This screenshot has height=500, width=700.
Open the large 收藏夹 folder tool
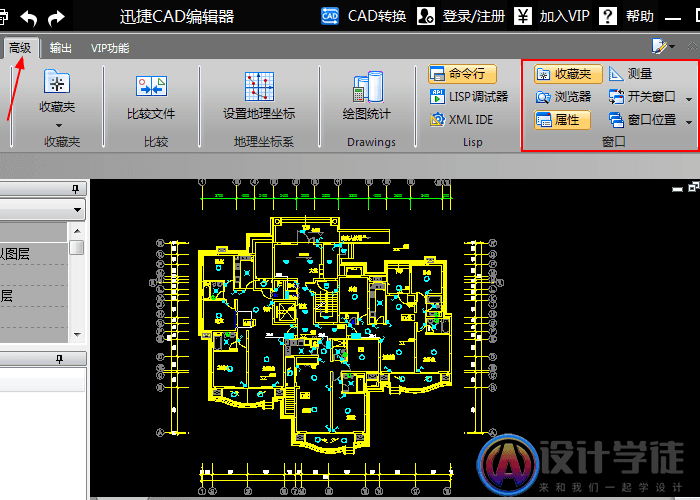tap(57, 91)
